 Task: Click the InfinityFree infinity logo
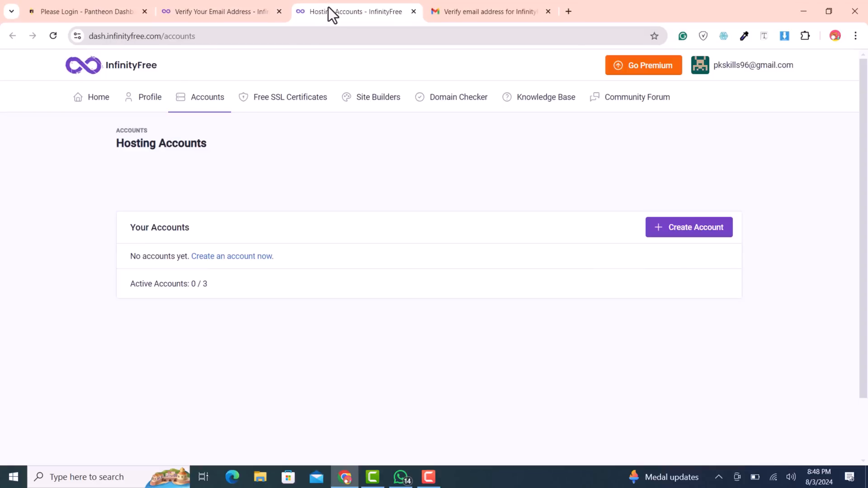click(84, 65)
